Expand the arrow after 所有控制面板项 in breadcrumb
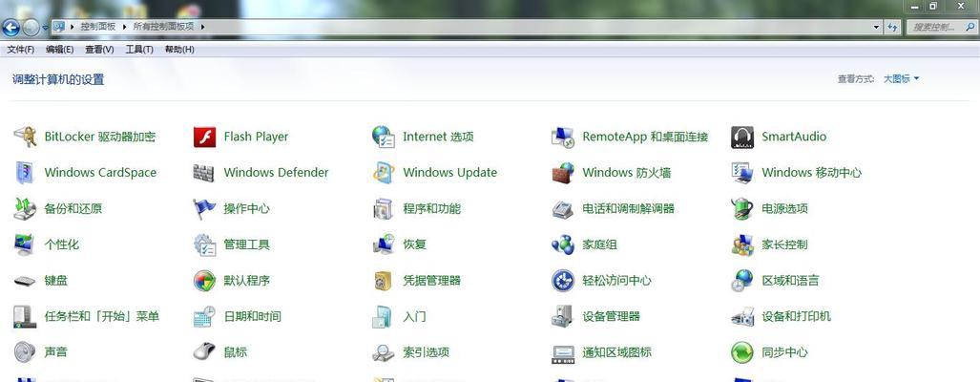The height and width of the screenshot is (382, 980). point(202,27)
